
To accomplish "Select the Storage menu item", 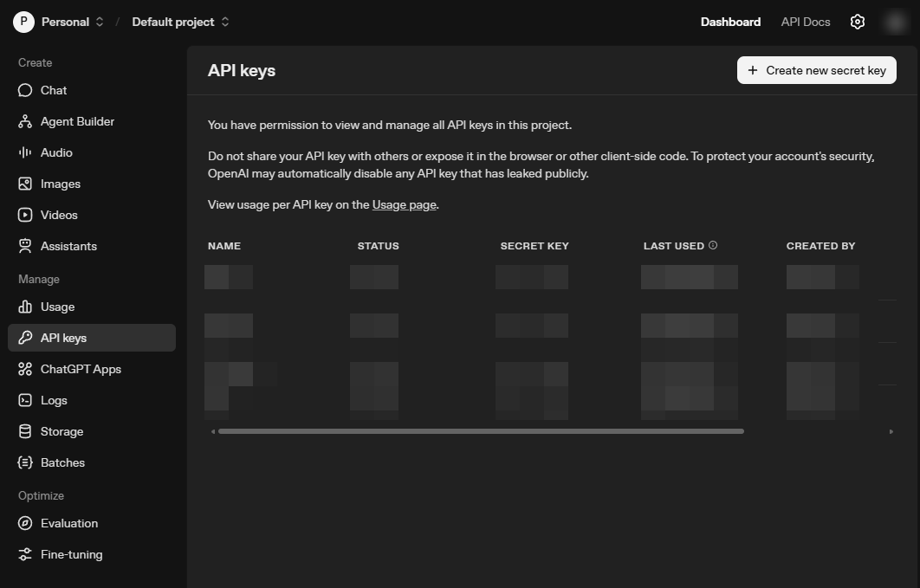I will pos(92,431).
